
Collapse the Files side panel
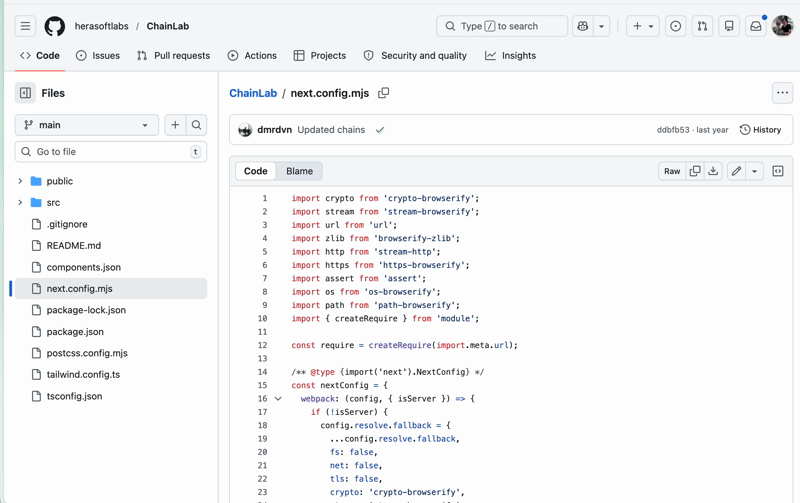pos(25,93)
